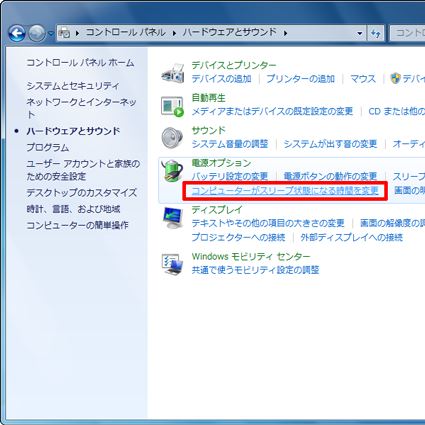Click システム音量の調整 link
Viewport: 425px width, 425px height.
tap(230, 144)
